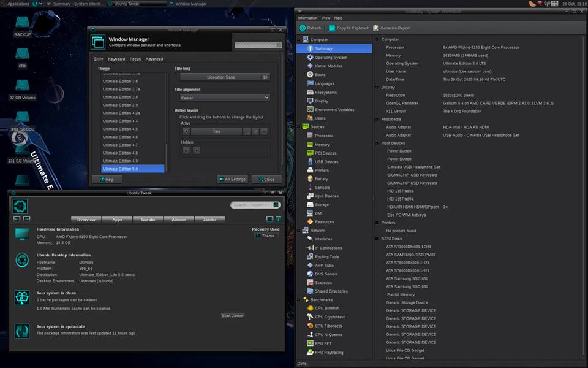
Task: Click Refresh in System Information toolbar
Action: (310, 28)
